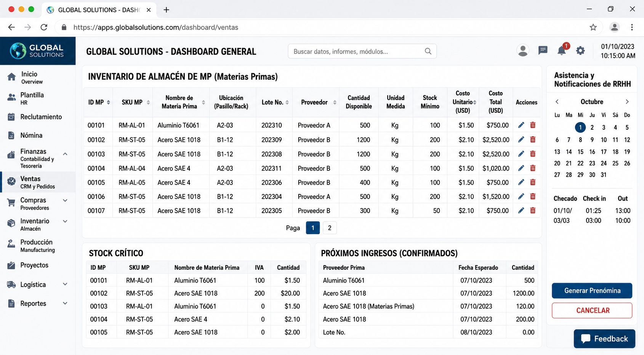The width and height of the screenshot is (644, 355).
Task: Go to page 2 of inventory
Action: pos(330,228)
